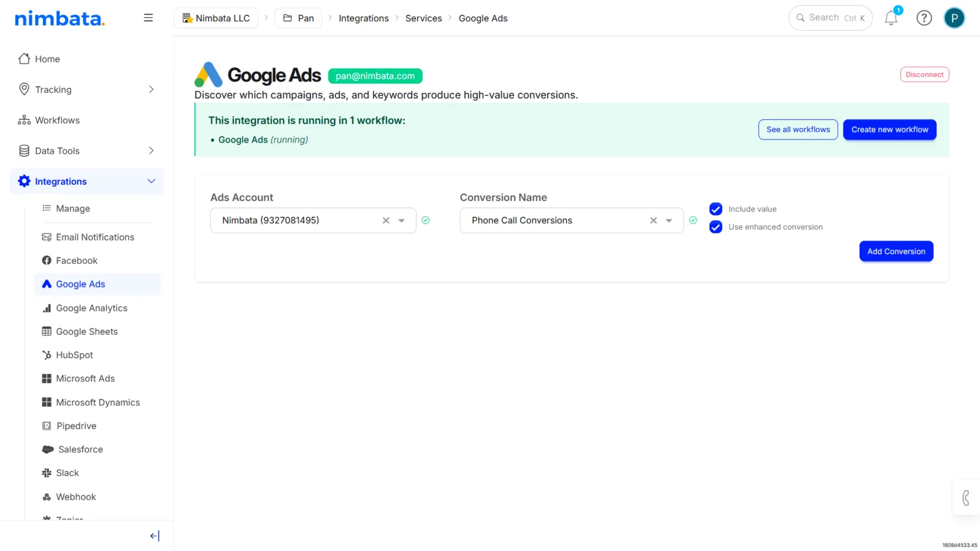Click the green check beside Conversion Name
Viewport: 980px width, 551px height.
coord(693,220)
